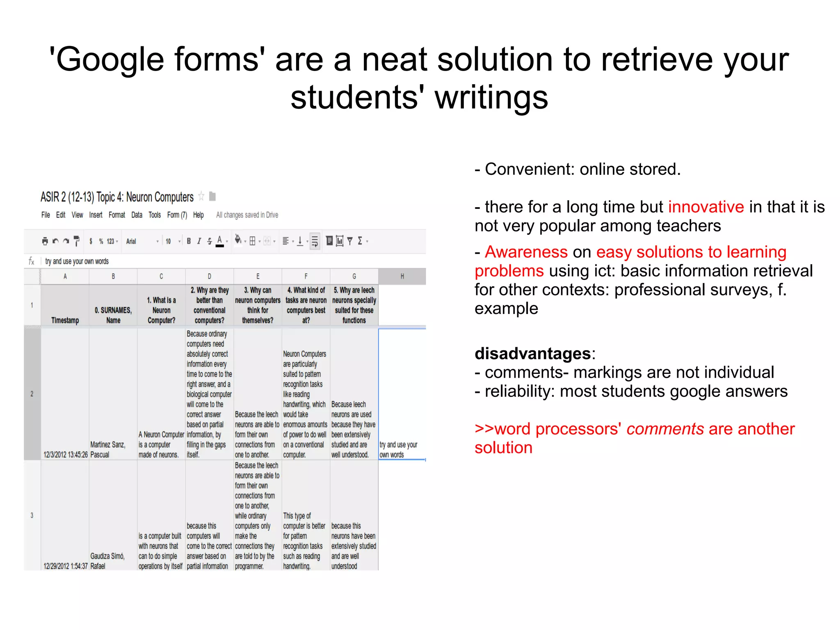Select column F header

(306, 276)
